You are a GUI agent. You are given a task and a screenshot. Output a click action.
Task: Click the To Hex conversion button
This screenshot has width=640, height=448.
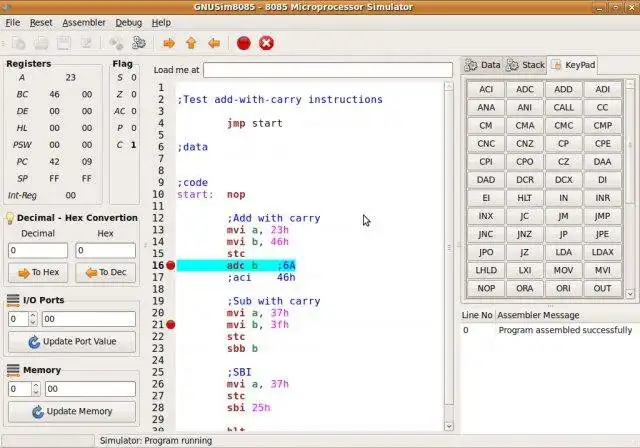38,272
